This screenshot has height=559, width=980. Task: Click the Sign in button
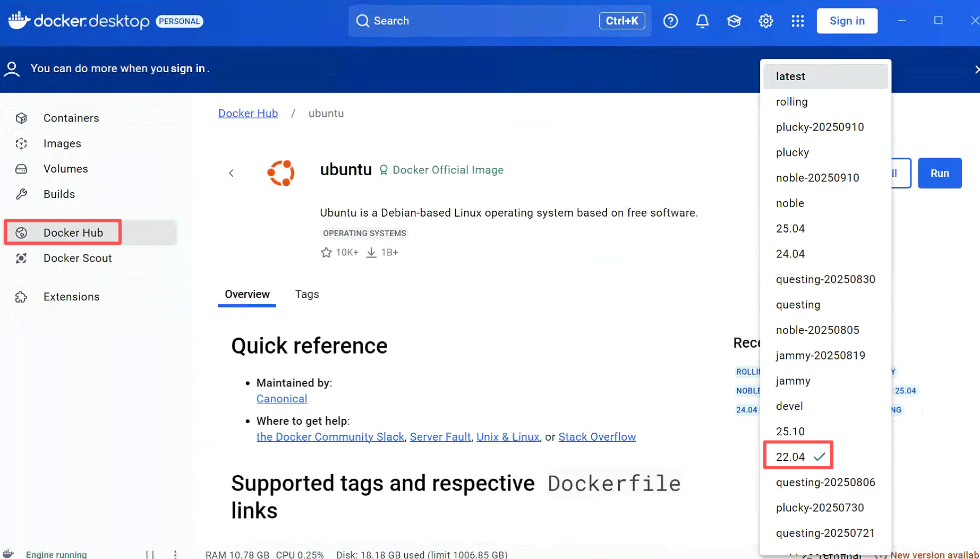847,21
